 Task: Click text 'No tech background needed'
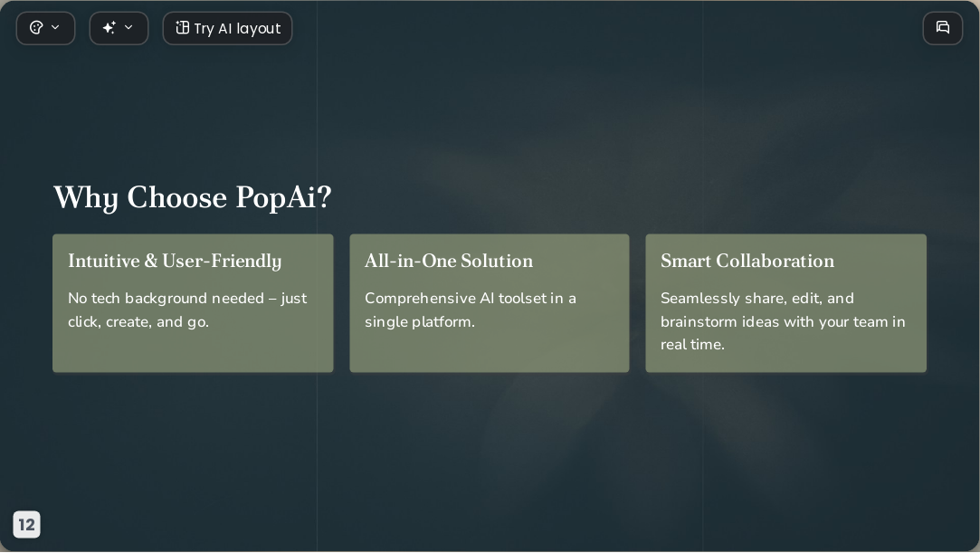(166, 299)
